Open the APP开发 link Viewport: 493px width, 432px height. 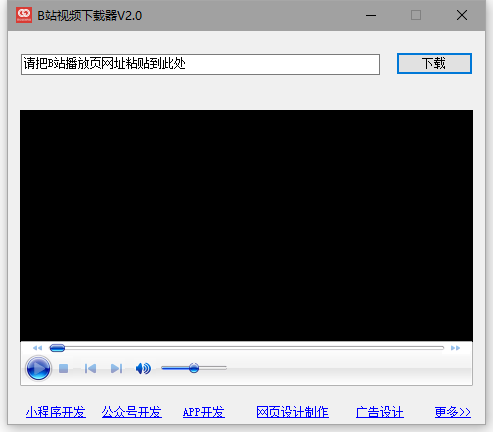point(204,412)
